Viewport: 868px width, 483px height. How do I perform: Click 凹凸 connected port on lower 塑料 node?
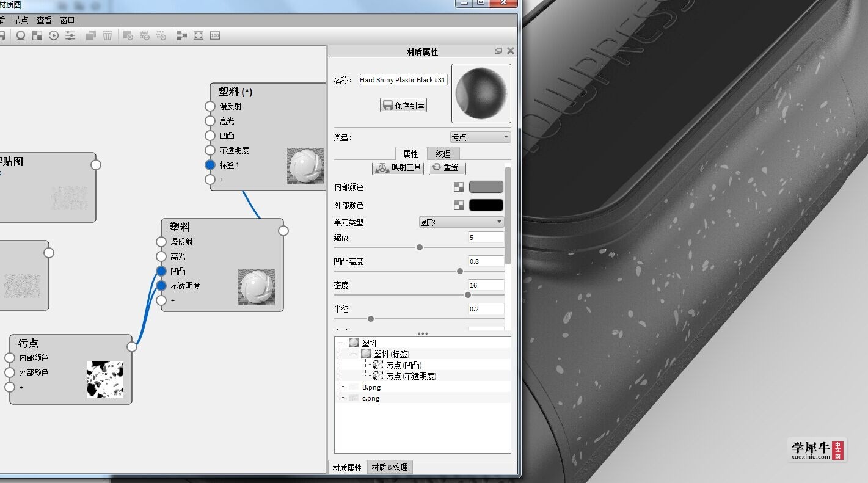tap(161, 271)
